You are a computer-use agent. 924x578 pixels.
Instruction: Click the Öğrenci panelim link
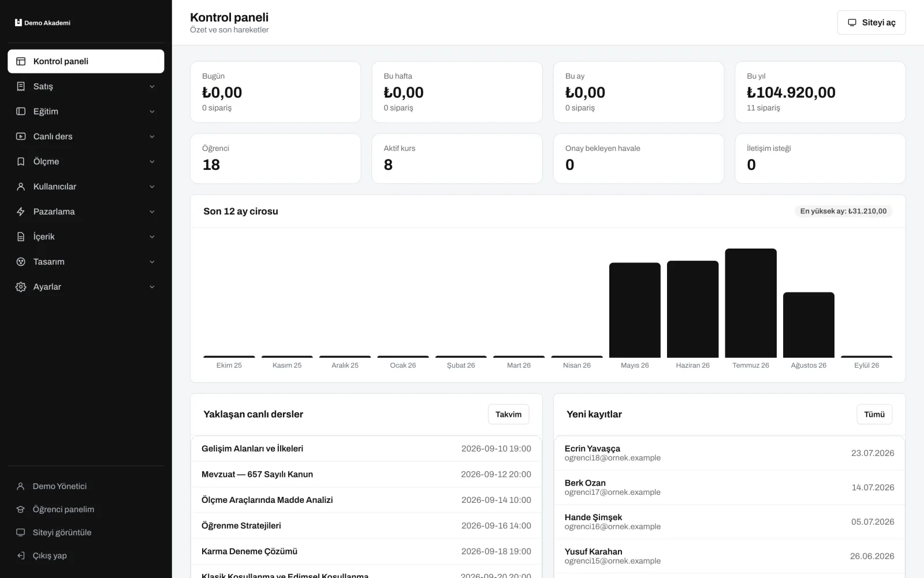86,509
